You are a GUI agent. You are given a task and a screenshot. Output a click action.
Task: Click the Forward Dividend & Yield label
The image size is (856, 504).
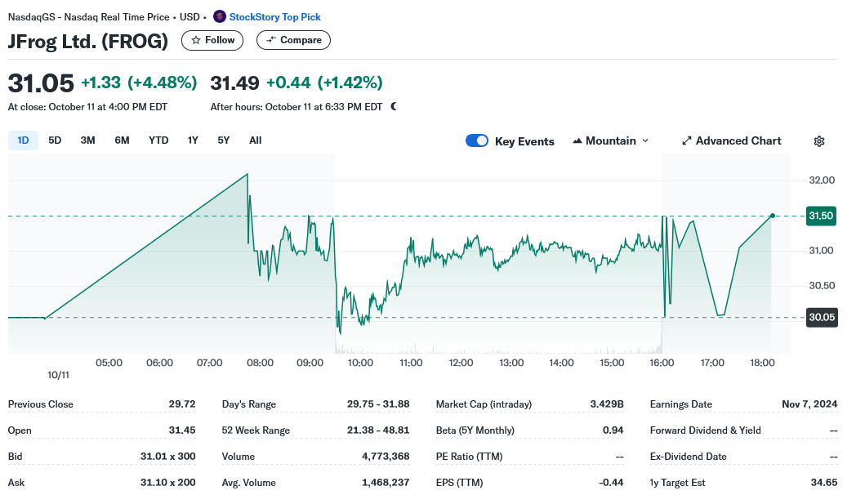[706, 430]
